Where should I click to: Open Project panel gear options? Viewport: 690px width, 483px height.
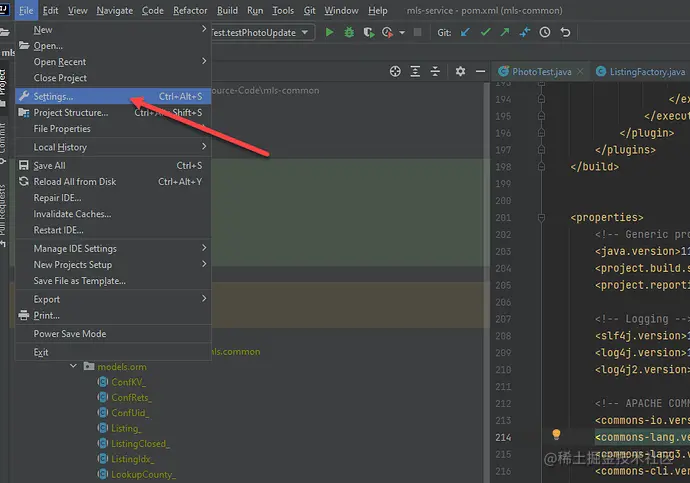460,71
